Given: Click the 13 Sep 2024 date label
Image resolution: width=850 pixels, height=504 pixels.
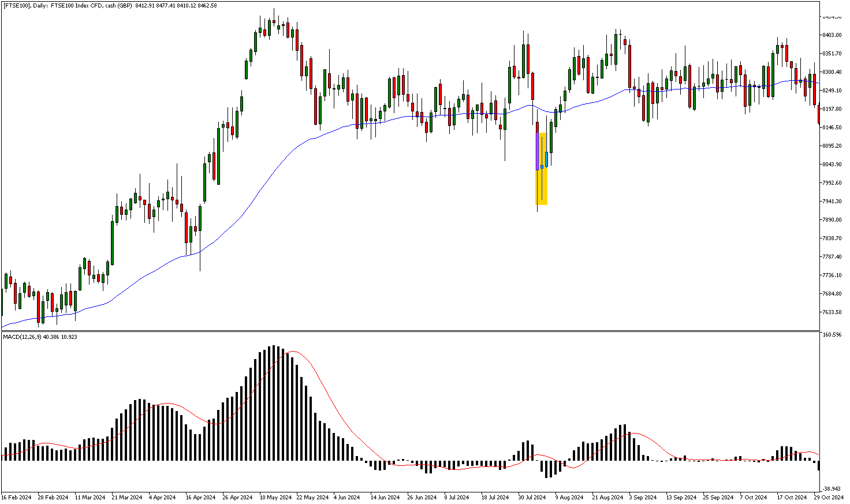Looking at the screenshot, I should point(681,497).
